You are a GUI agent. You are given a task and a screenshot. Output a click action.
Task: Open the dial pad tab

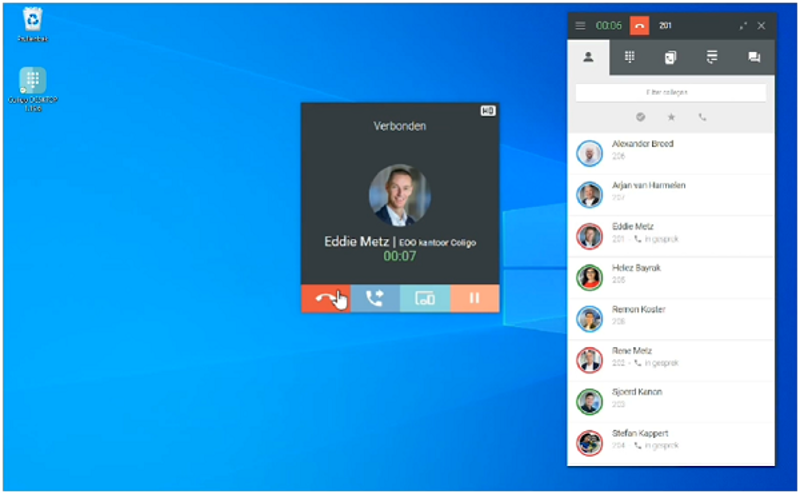[x=630, y=57]
